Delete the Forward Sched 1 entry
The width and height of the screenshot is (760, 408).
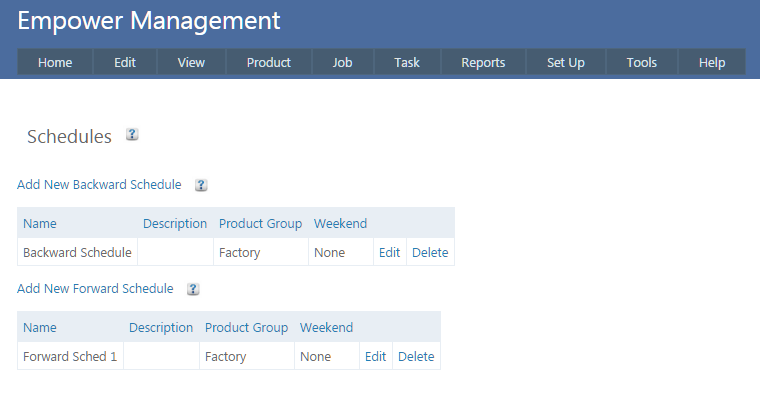pos(416,357)
